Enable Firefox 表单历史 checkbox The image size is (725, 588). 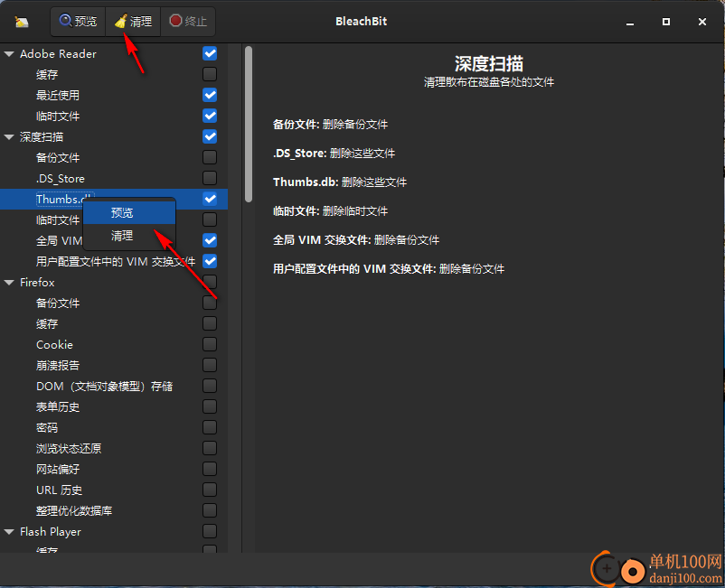(210, 407)
